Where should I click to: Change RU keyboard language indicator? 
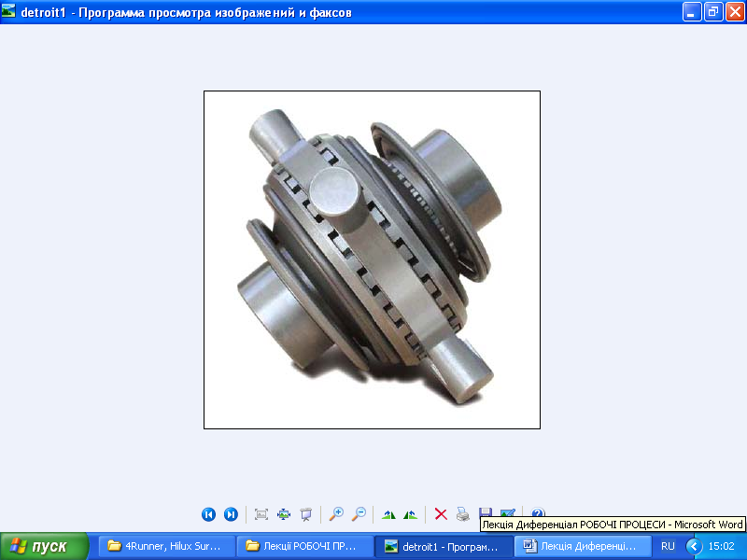668,546
